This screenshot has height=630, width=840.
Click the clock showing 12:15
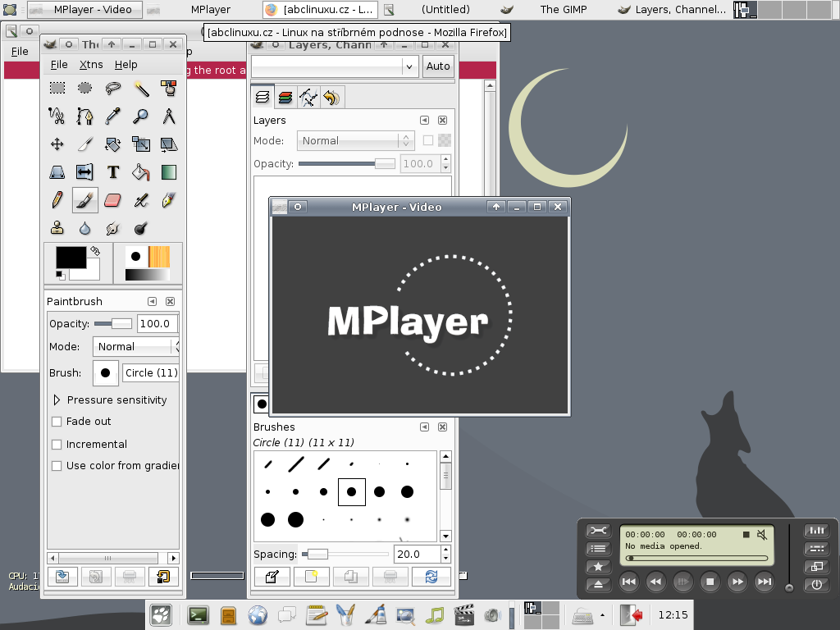point(673,615)
